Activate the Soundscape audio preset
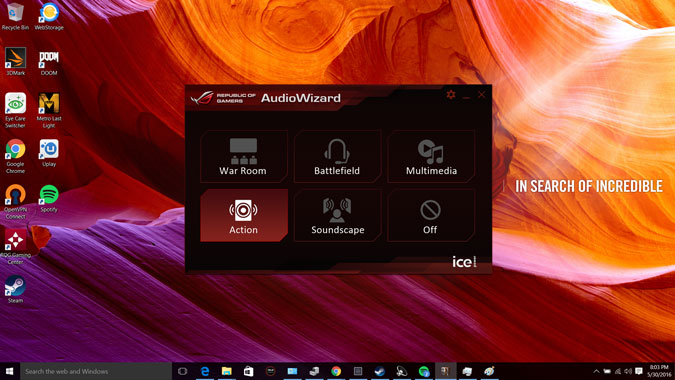675x380 pixels. click(x=337, y=215)
